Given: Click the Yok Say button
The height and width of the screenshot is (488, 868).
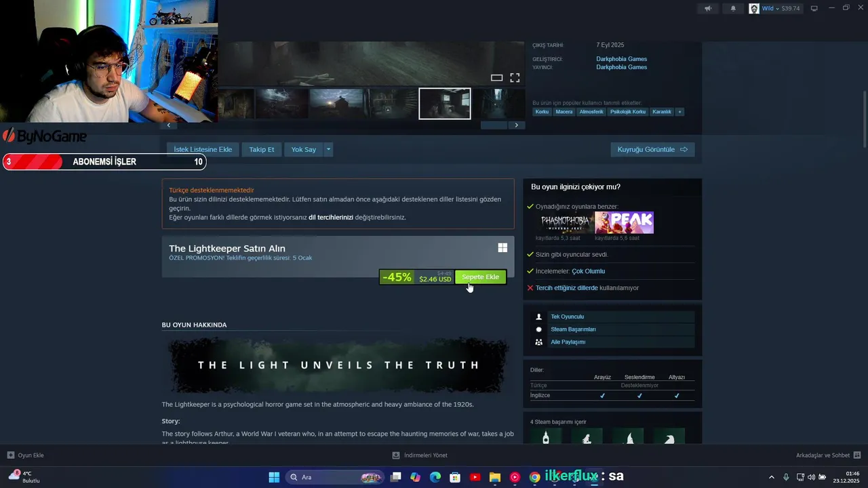Looking at the screenshot, I should 304,149.
